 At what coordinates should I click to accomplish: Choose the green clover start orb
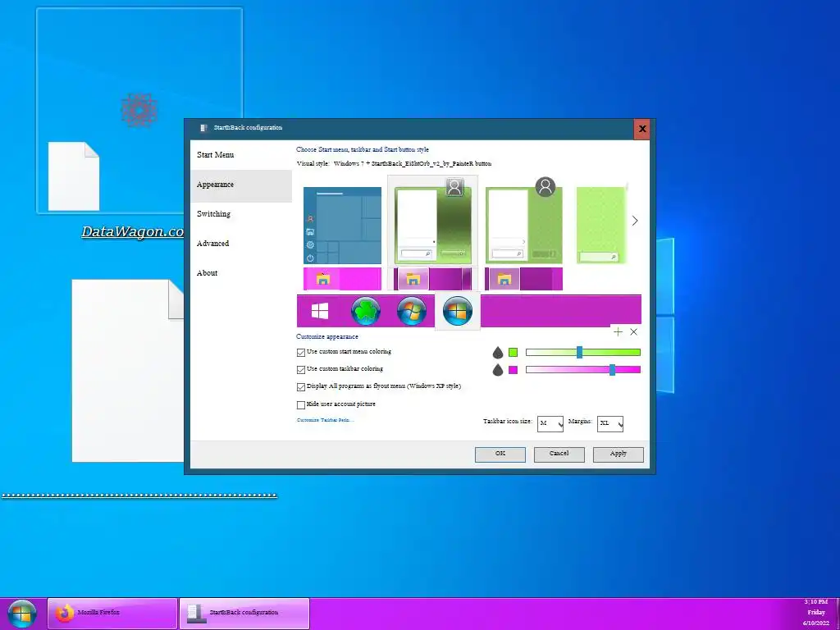click(365, 310)
